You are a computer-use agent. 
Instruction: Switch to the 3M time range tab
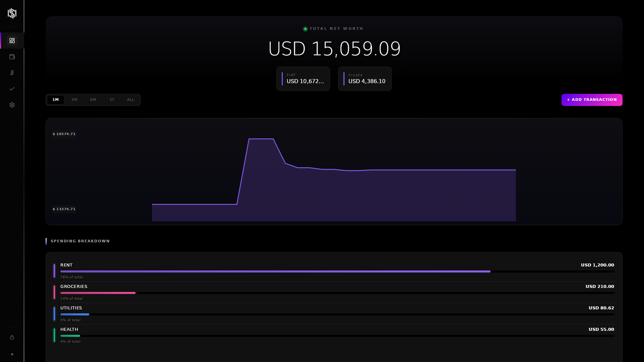pyautogui.click(x=74, y=100)
